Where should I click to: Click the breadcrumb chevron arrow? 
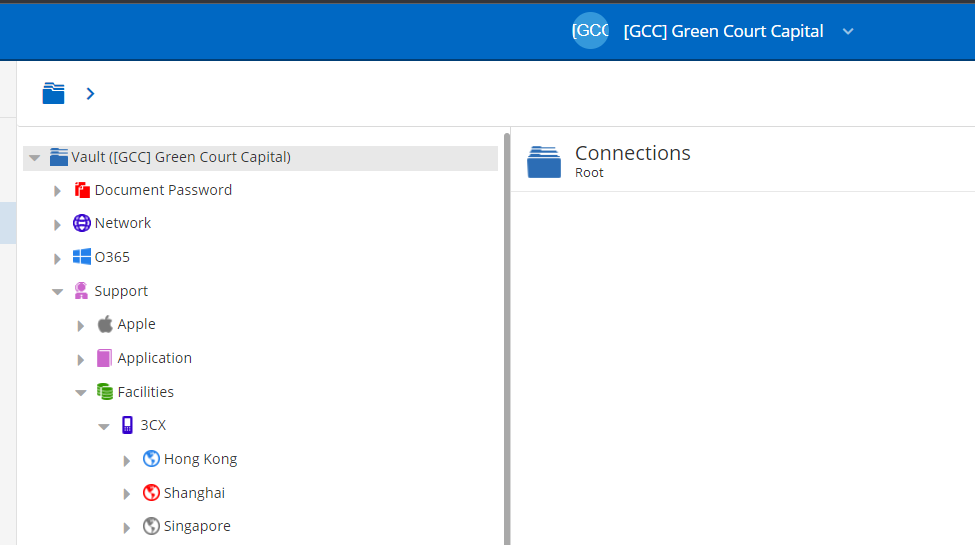pyautogui.click(x=90, y=93)
